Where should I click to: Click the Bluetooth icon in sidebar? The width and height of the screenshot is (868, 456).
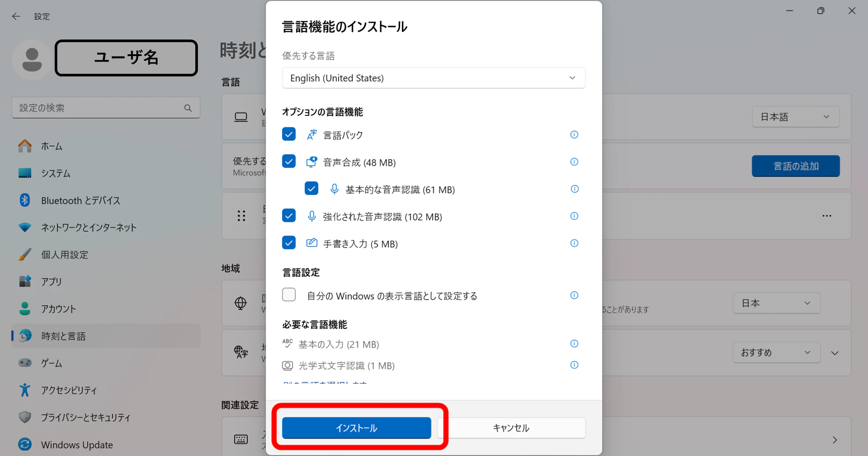tap(25, 200)
